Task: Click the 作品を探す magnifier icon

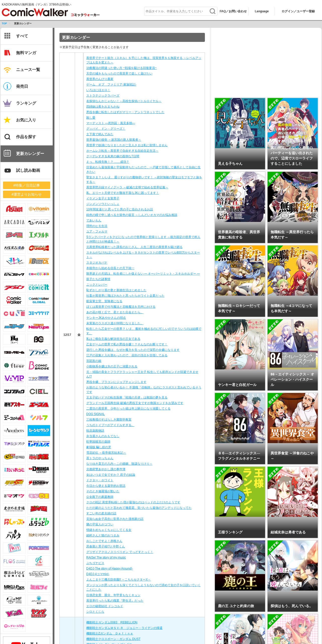Action: [7, 137]
